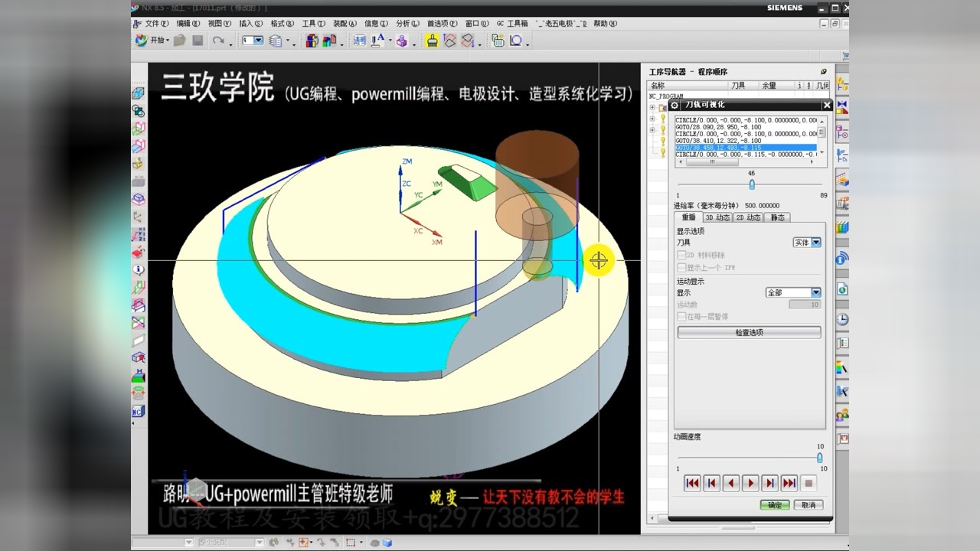Click the 刀轨可视化 dialog gear settings icon
The width and height of the screenshot is (980, 551).
[x=675, y=105]
